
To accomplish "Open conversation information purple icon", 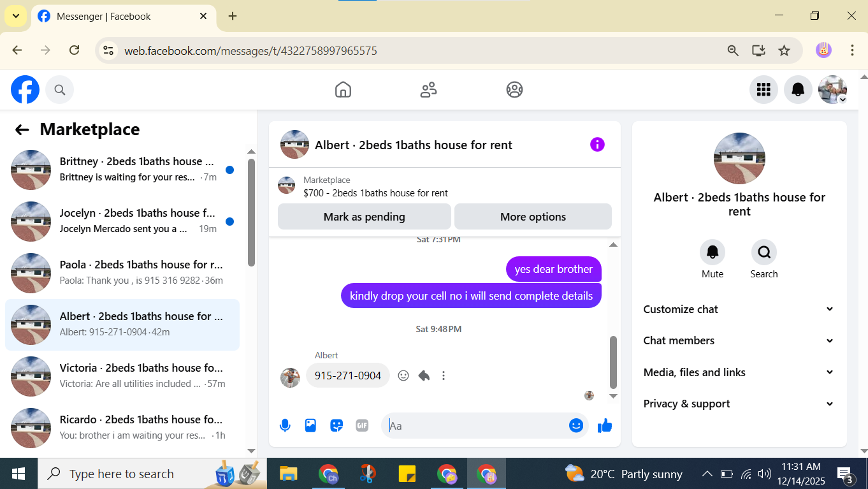I will 597,145.
